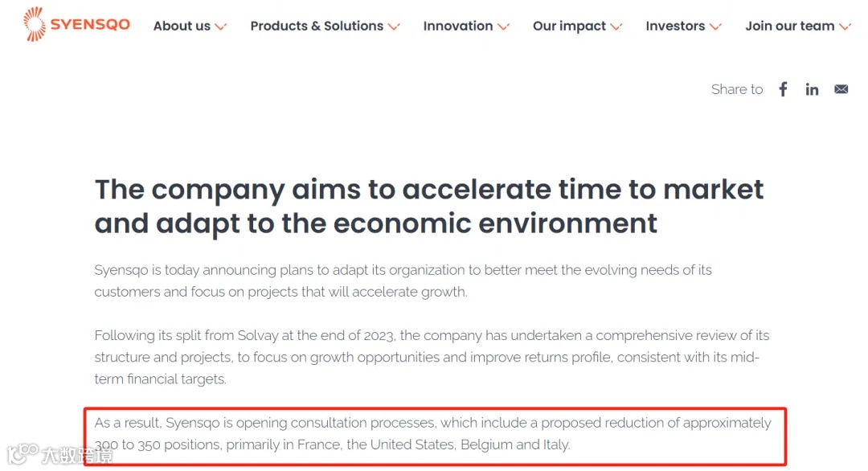The image size is (868, 471).
Task: Click the headline about accelerating time to market
Action: point(429,206)
